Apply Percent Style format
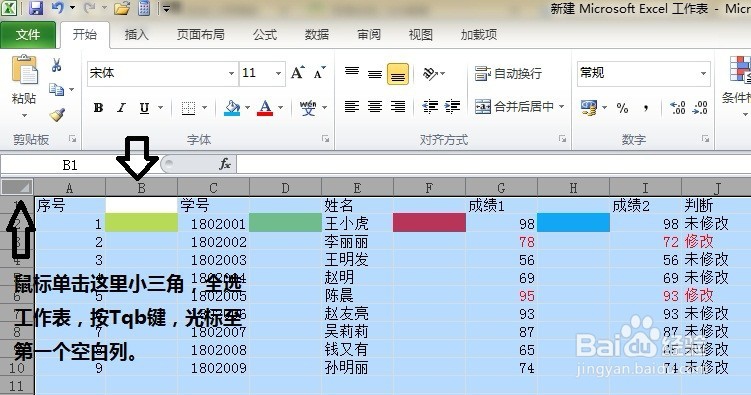 [x=622, y=108]
